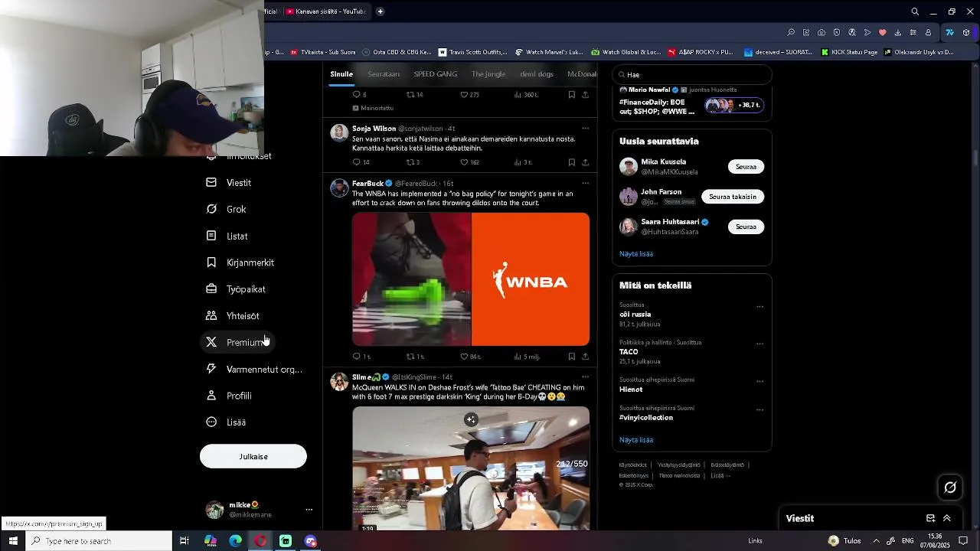
Task: Open Listat in the sidebar
Action: pyautogui.click(x=227, y=236)
